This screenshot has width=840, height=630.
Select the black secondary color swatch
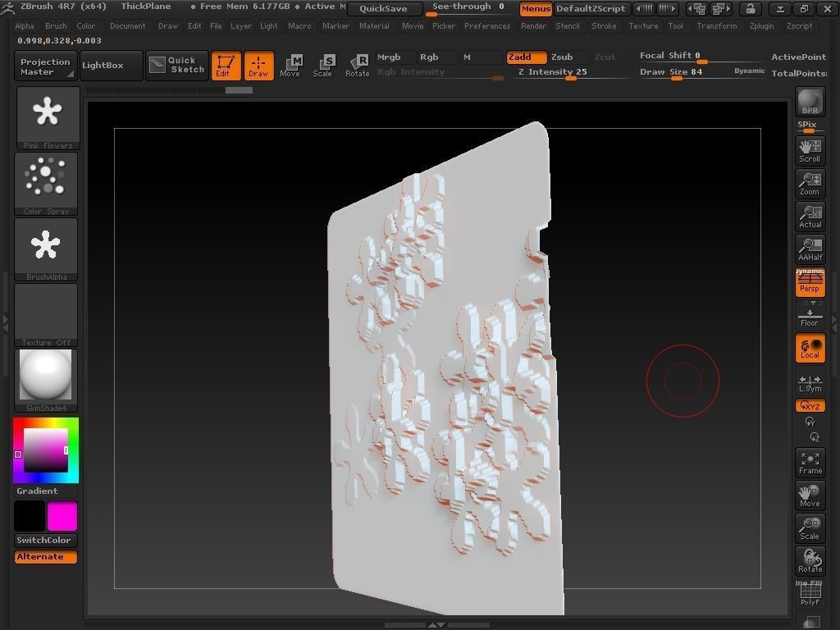pos(30,516)
